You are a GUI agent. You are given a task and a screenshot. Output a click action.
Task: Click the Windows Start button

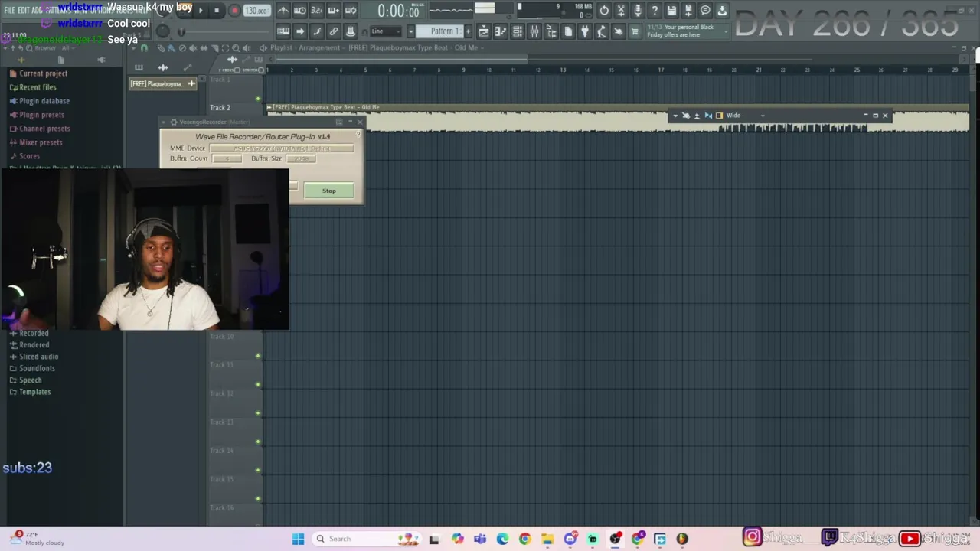pos(298,539)
